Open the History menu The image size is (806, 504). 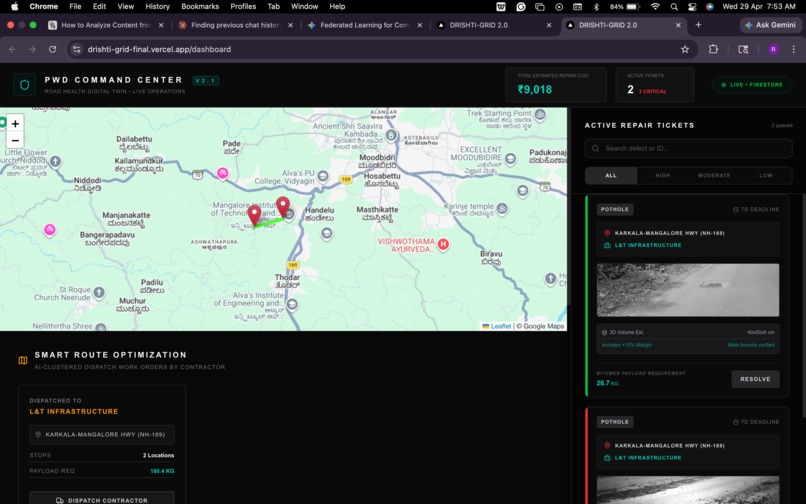click(x=157, y=7)
